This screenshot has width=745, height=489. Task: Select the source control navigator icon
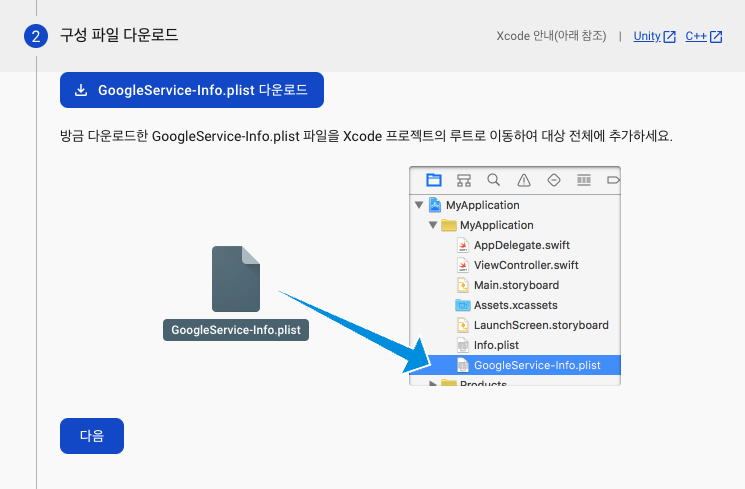click(x=464, y=180)
